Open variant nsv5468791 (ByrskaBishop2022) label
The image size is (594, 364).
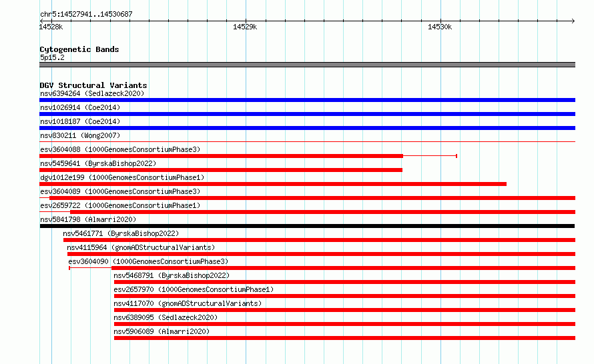point(172,275)
